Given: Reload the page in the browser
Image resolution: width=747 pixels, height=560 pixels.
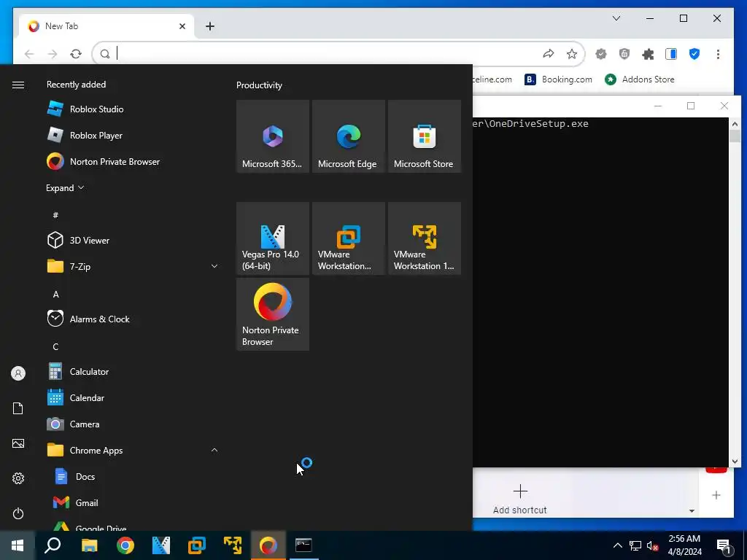Looking at the screenshot, I should click(76, 54).
